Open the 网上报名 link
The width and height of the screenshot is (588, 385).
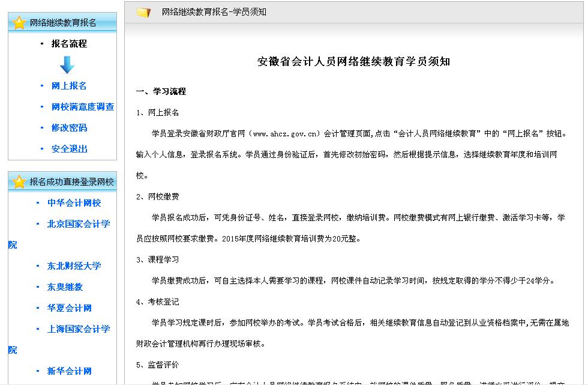pyautogui.click(x=69, y=86)
